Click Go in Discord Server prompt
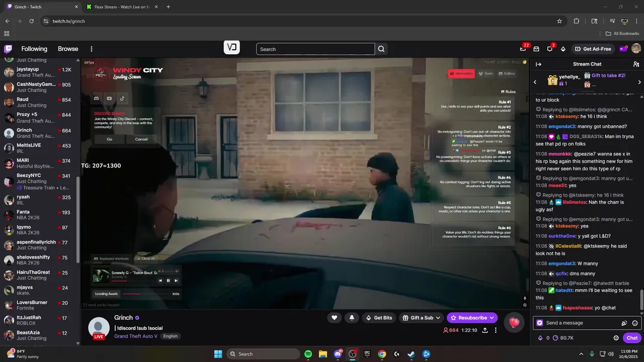This screenshot has width=644, height=362. (x=109, y=139)
